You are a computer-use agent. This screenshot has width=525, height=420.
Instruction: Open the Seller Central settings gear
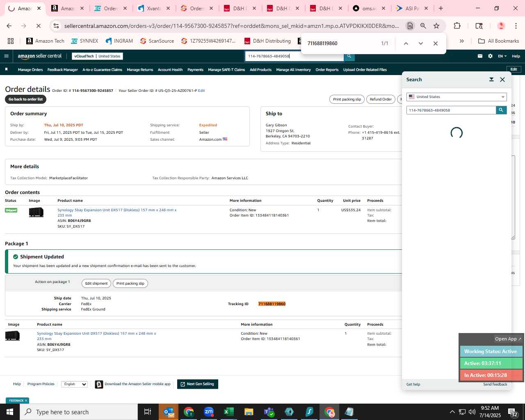click(x=490, y=56)
